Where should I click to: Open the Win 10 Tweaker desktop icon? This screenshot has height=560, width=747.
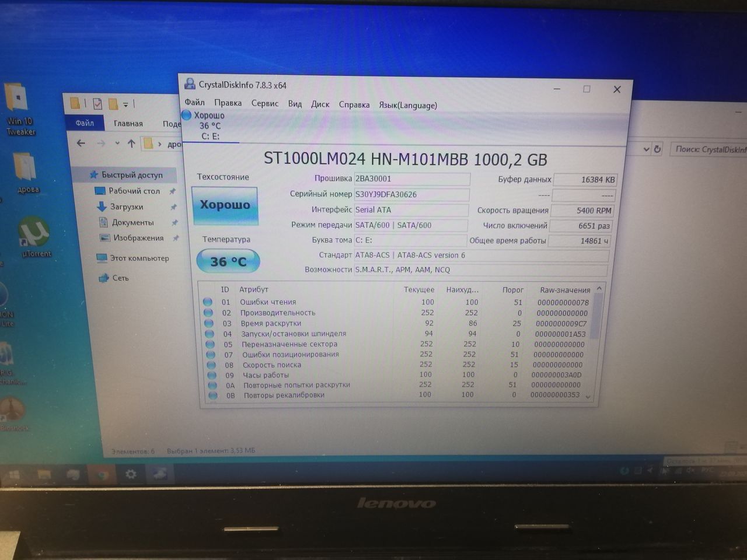(x=20, y=110)
